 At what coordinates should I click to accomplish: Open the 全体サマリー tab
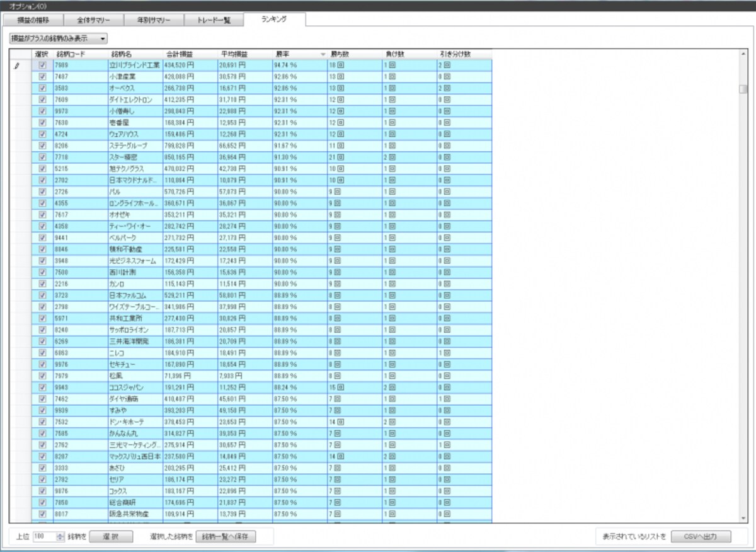tap(94, 20)
